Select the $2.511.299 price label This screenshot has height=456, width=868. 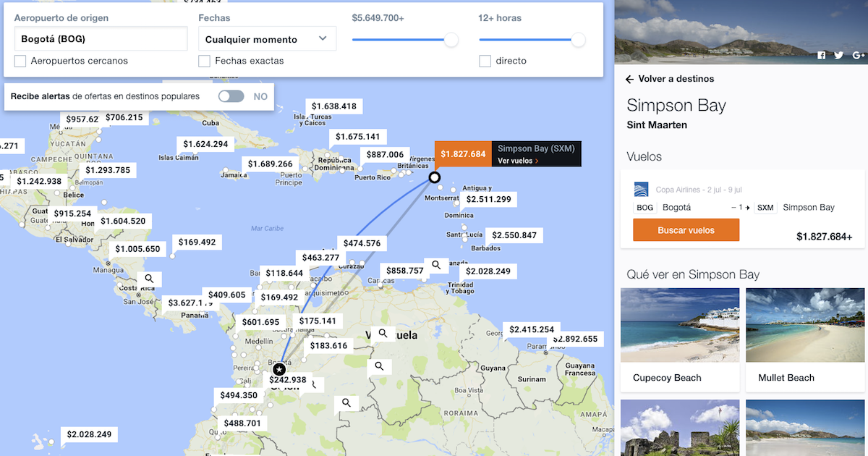click(488, 199)
